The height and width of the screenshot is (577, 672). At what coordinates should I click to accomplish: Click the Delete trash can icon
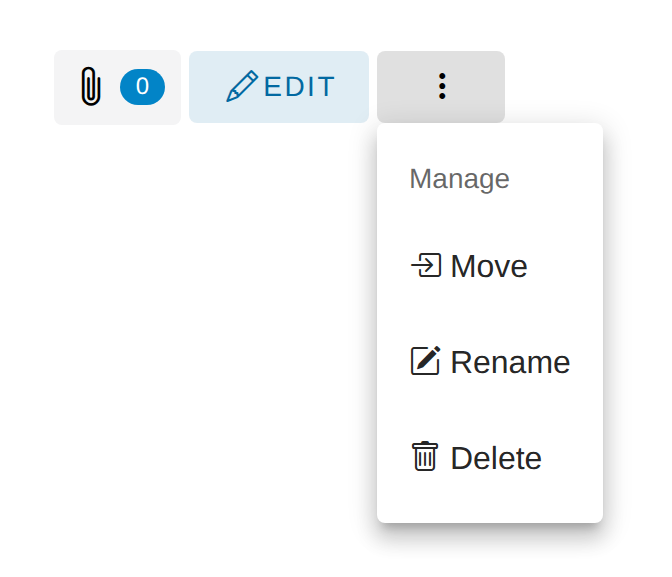tap(425, 457)
